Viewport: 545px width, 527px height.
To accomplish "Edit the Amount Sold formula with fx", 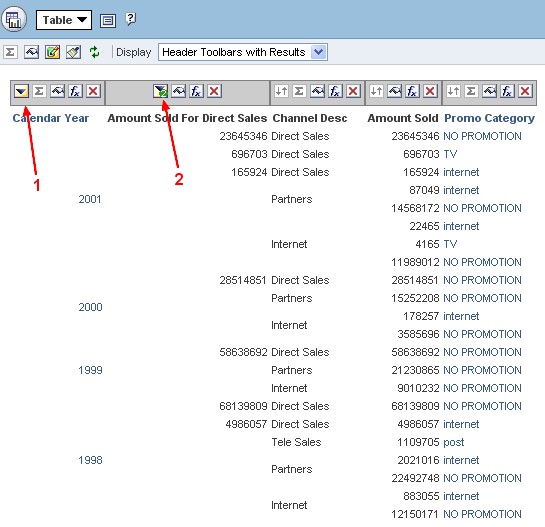I will point(412,91).
